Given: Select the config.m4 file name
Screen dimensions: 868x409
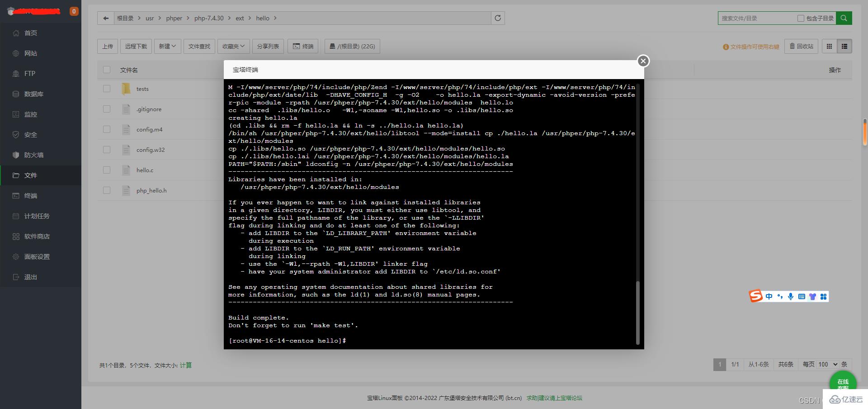Looking at the screenshot, I should click(x=149, y=130).
